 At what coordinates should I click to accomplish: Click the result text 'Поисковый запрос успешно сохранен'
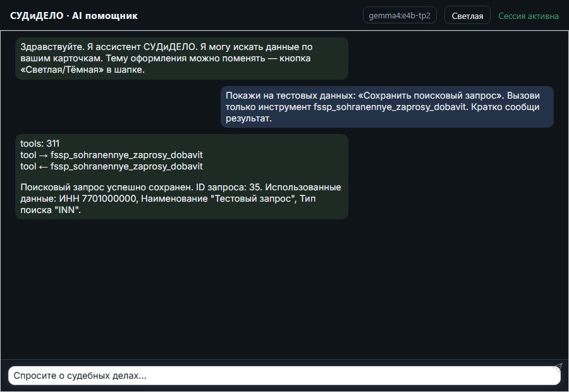[x=181, y=199]
